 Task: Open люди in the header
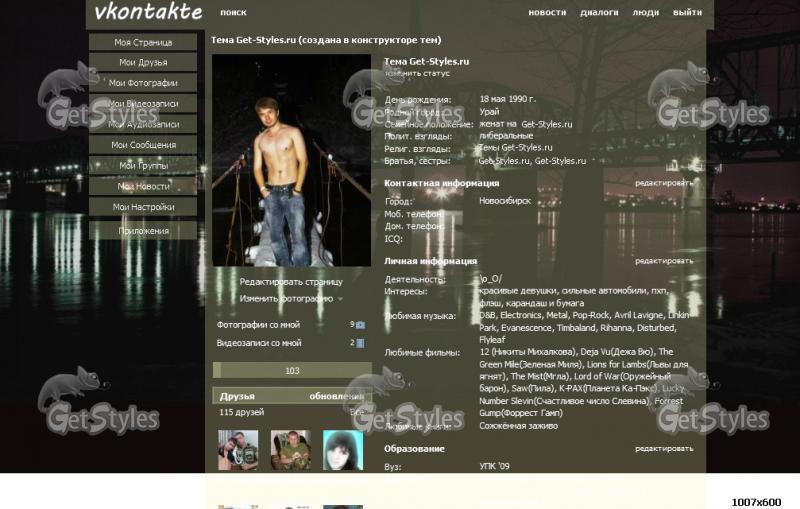tap(645, 12)
